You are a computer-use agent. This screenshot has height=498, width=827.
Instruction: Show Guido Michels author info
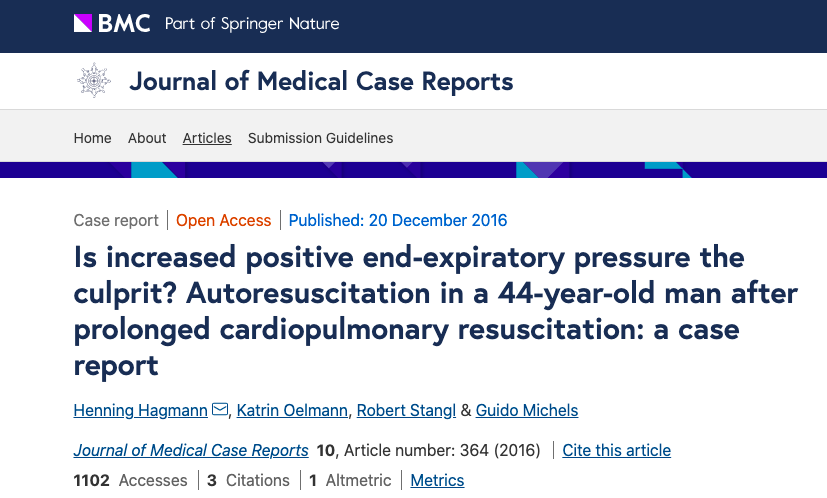click(x=527, y=410)
